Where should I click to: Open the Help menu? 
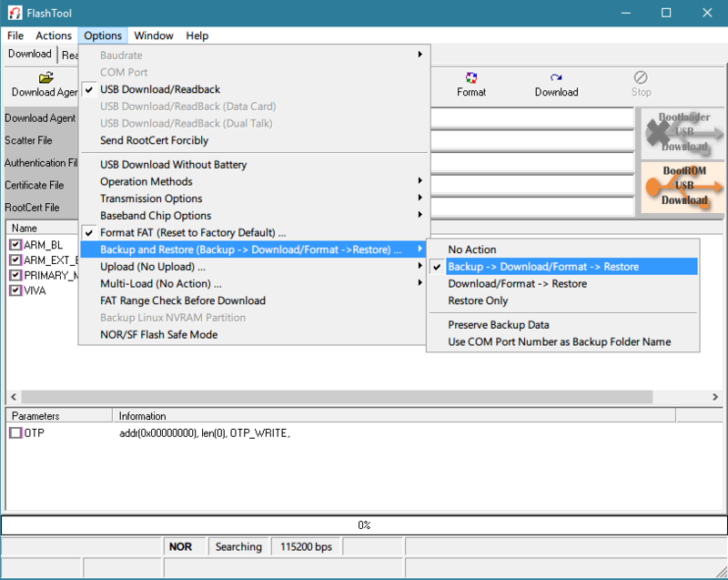pyautogui.click(x=197, y=36)
